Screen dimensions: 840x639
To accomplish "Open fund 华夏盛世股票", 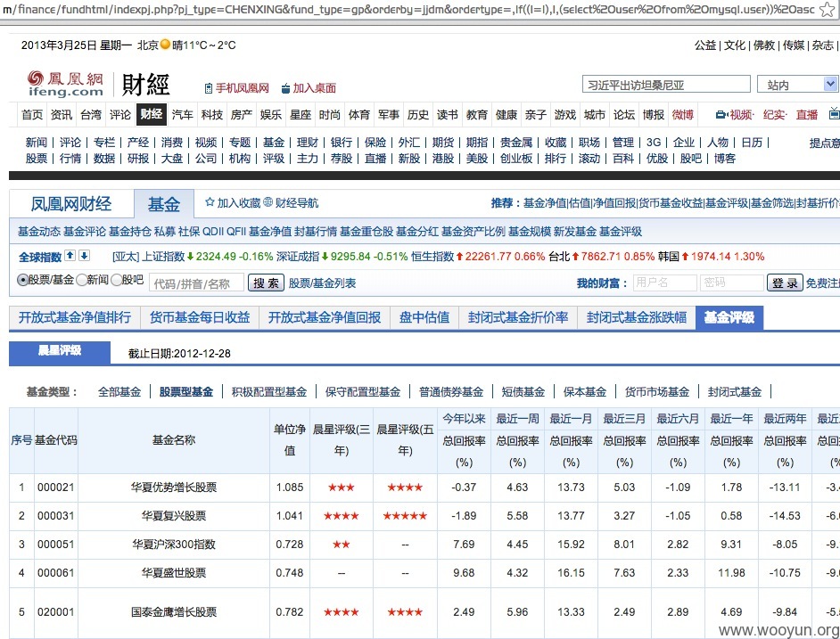I will coord(174,572).
